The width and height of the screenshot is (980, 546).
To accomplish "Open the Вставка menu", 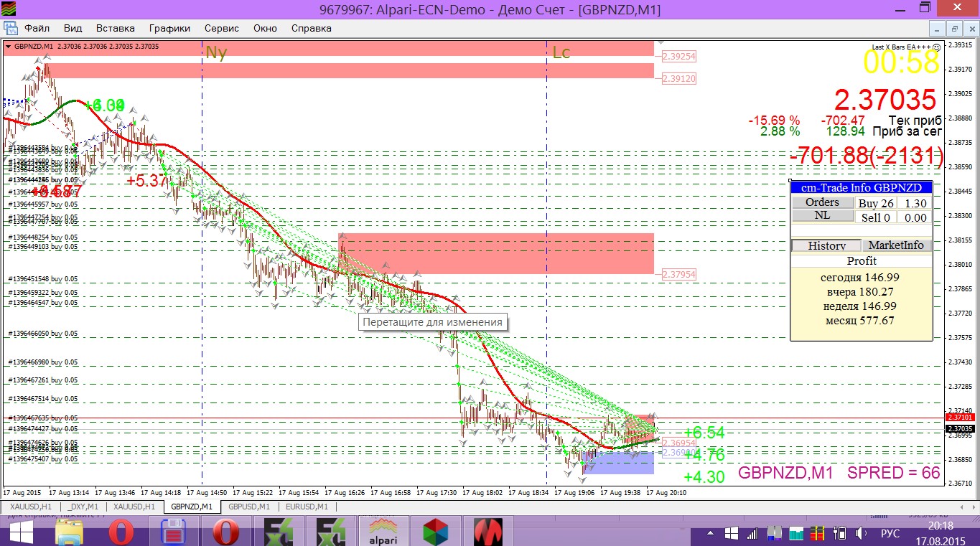I will pyautogui.click(x=115, y=28).
